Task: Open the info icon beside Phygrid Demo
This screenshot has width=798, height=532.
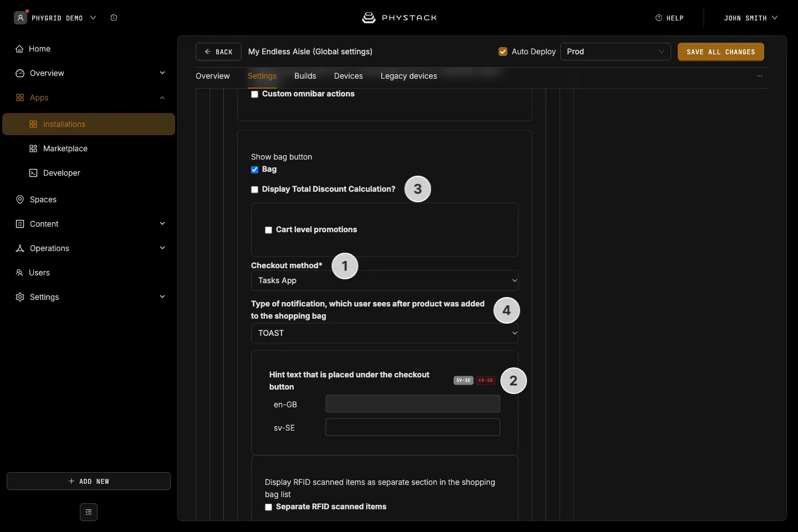Action: (114, 18)
